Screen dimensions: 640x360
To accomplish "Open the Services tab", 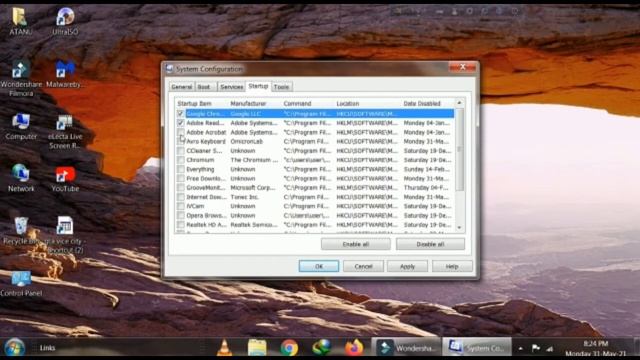I will point(231,87).
